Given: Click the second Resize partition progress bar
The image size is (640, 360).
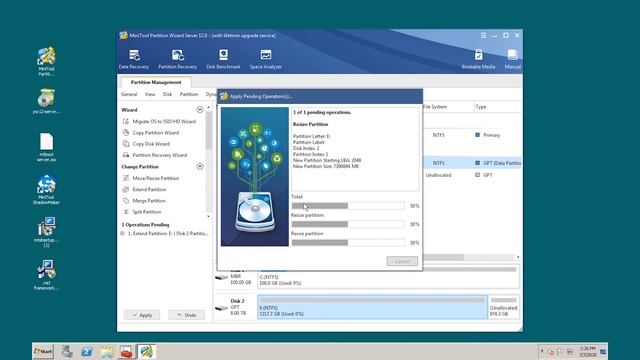Looking at the screenshot, I should pos(348,242).
